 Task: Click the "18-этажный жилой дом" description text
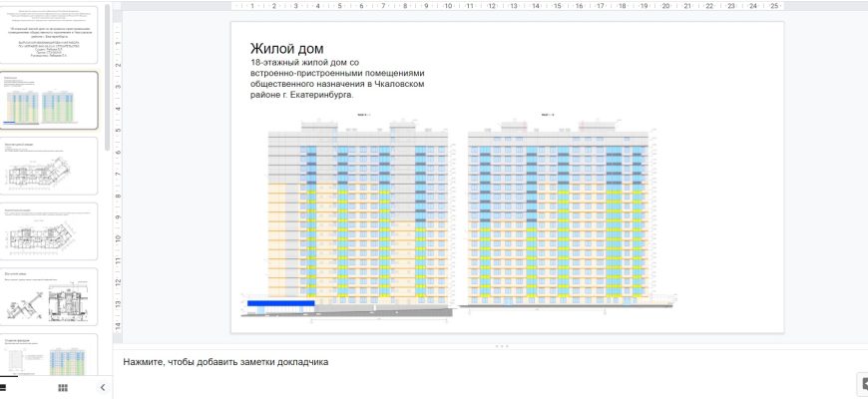[x=339, y=79]
